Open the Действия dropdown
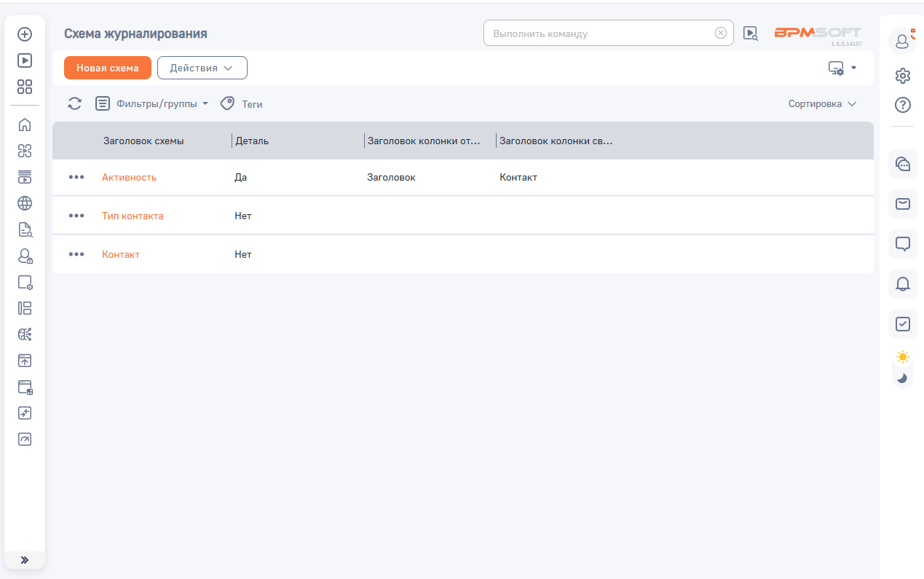Viewport: 924px width, 579px height. (202, 68)
